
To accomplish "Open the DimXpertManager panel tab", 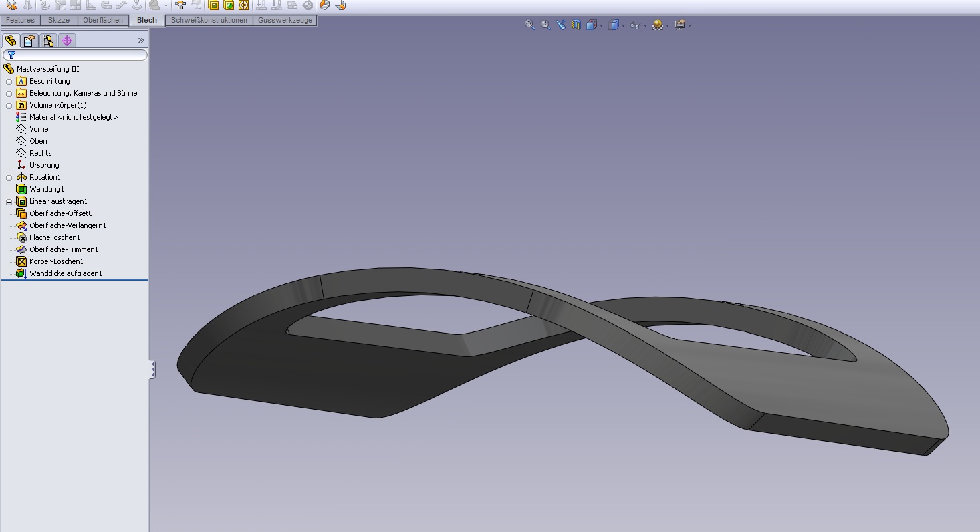I will tap(67, 41).
